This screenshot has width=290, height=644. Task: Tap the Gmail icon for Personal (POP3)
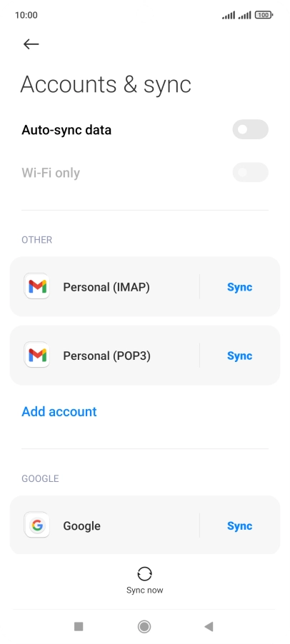point(37,355)
